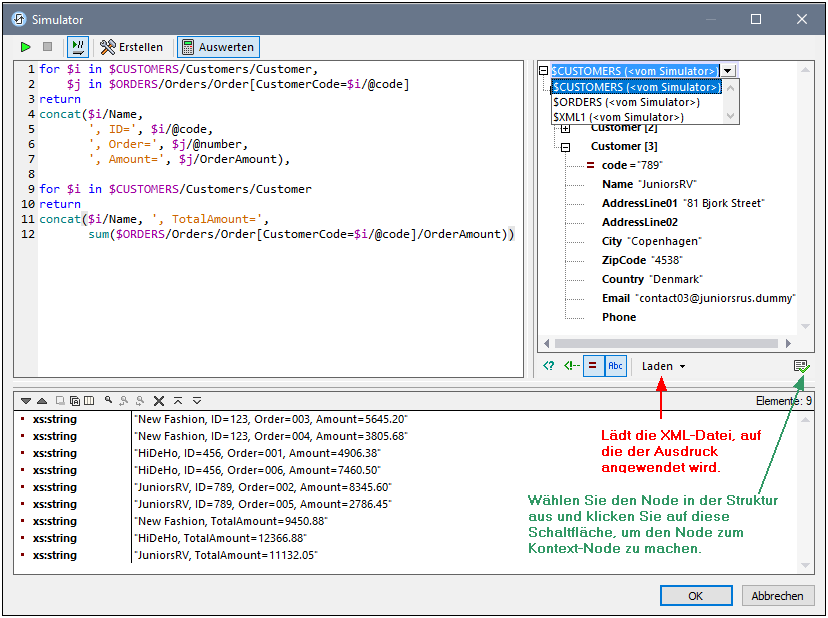Click the Abbrechen button
The height and width of the screenshot is (618, 828).
point(777,596)
